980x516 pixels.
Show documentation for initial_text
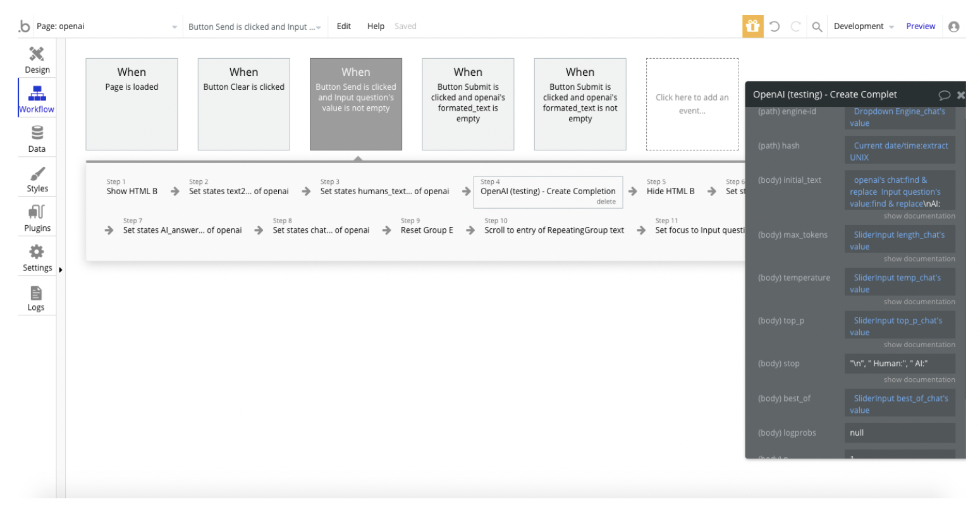(x=919, y=216)
